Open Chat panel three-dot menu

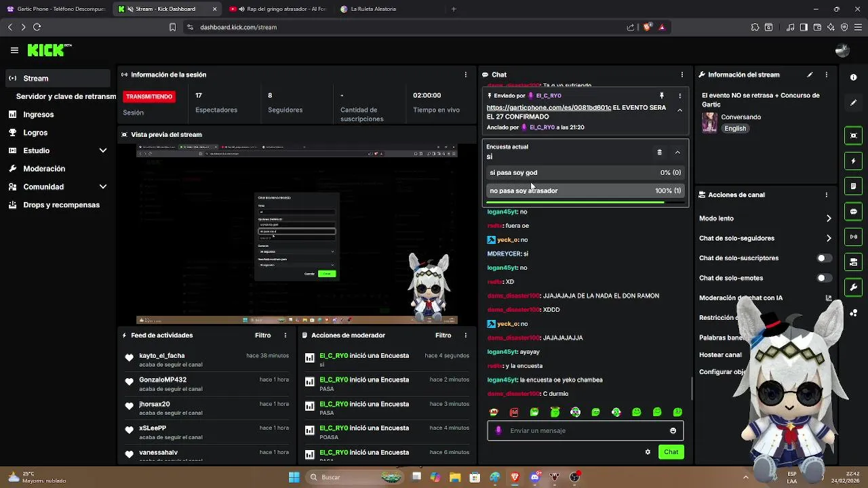(682, 75)
